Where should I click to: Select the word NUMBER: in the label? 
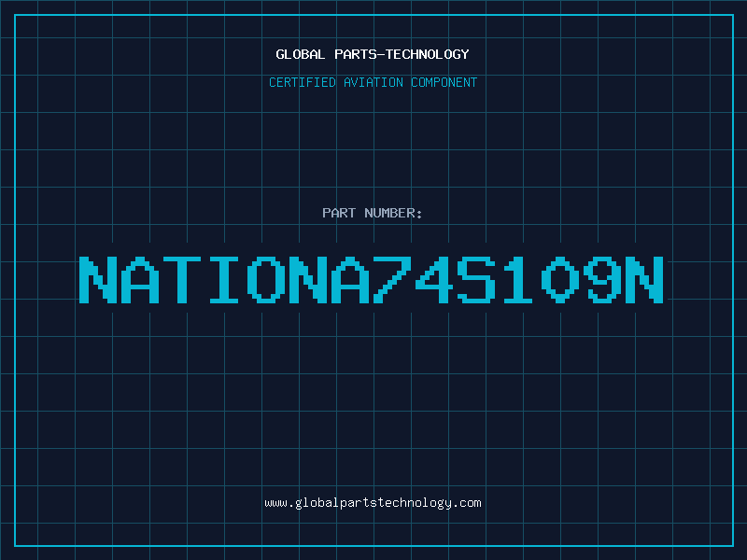(x=393, y=213)
